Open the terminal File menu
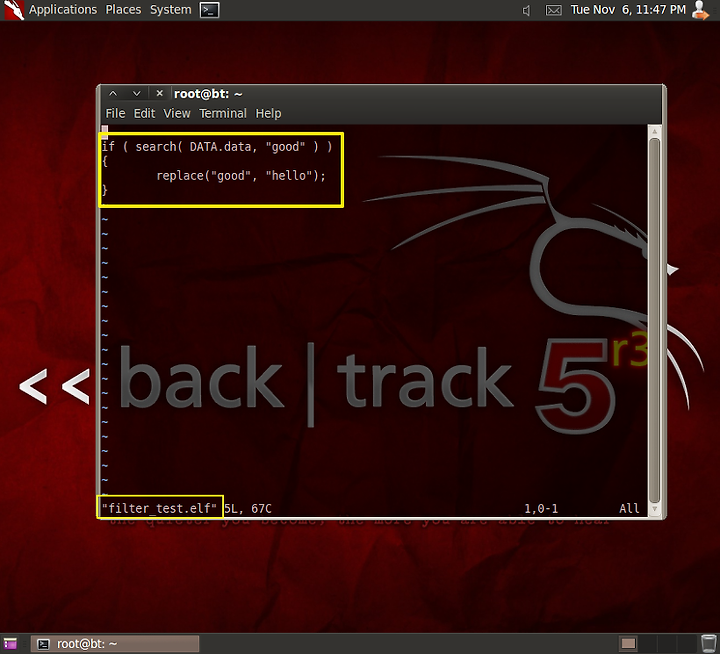 115,113
